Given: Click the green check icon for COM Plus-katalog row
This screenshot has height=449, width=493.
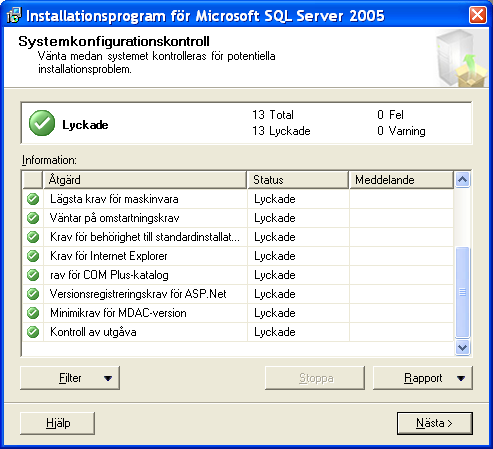Looking at the screenshot, I should tap(33, 275).
